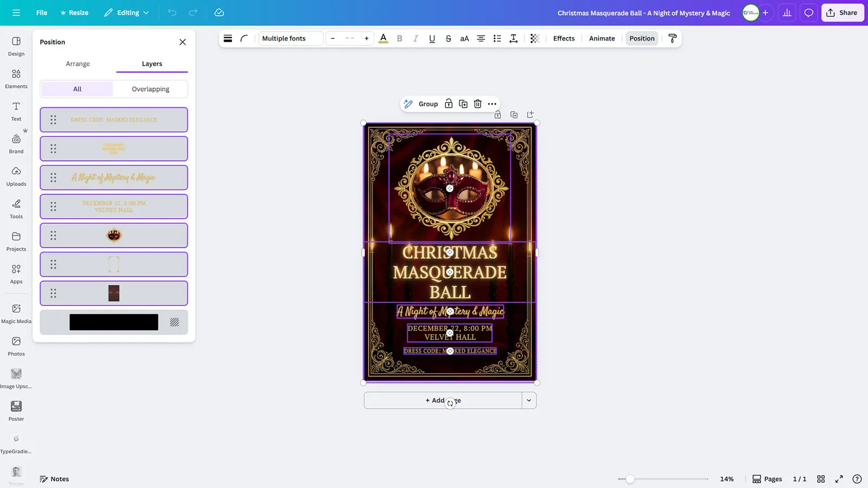Click the text color icon

point(383,38)
